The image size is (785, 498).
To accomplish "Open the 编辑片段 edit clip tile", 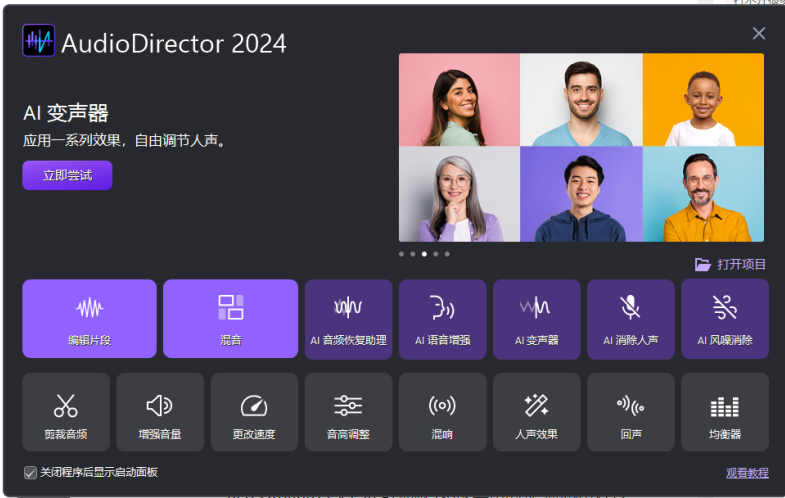I will tap(89, 318).
